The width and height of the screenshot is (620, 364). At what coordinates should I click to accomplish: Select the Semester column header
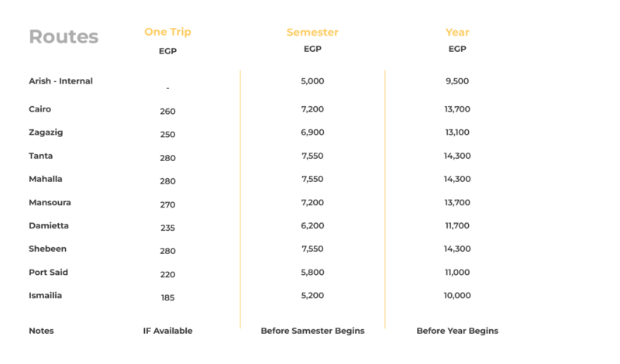(312, 33)
